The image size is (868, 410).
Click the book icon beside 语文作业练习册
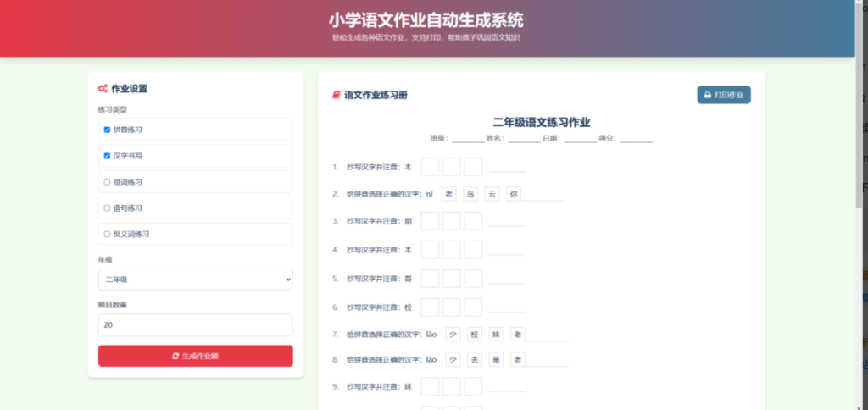336,95
